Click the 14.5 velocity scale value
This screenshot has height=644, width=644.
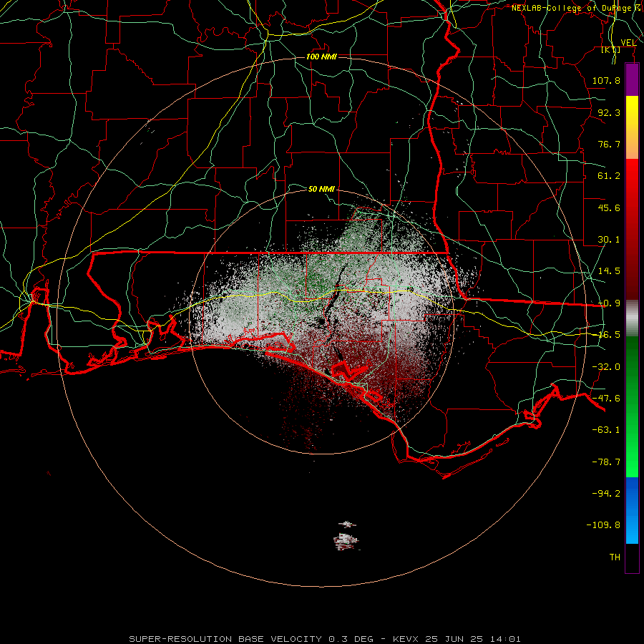point(609,271)
